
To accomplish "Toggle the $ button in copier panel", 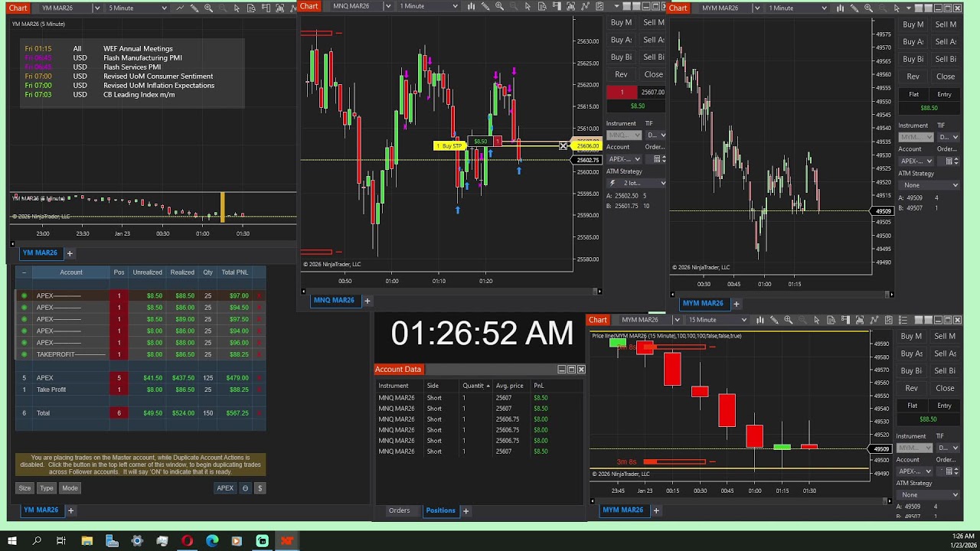I will tap(260, 488).
